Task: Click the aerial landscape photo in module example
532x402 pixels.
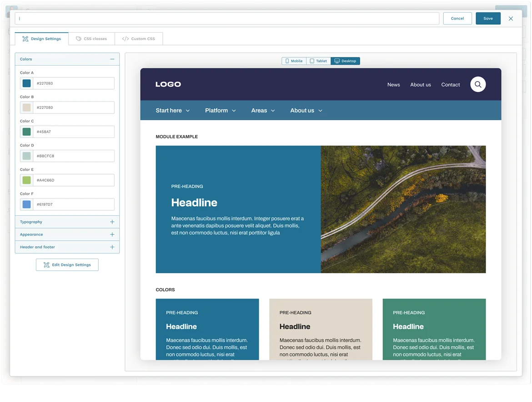Action: [403, 209]
